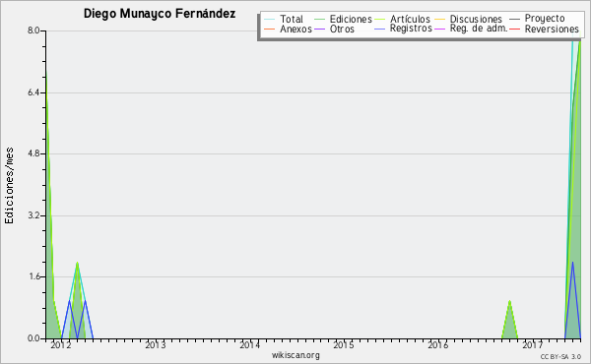Click the 4.8 y-axis label
591x364 pixels.
tap(33, 153)
